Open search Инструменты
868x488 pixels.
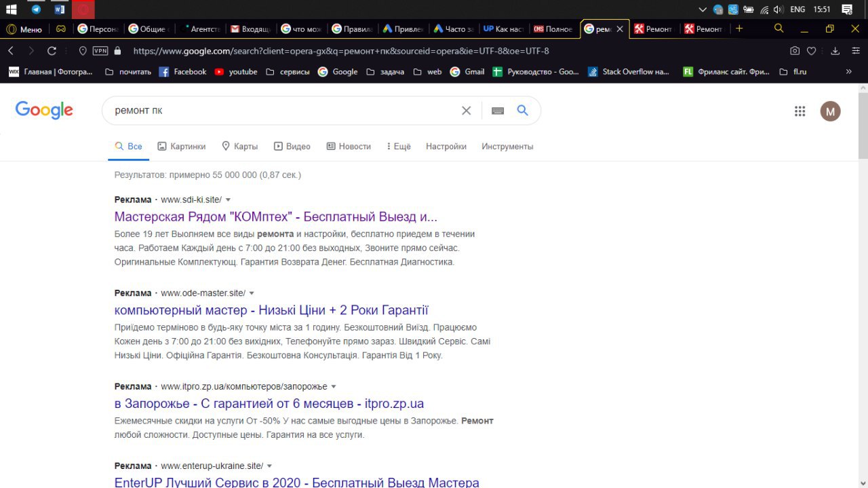(507, 146)
